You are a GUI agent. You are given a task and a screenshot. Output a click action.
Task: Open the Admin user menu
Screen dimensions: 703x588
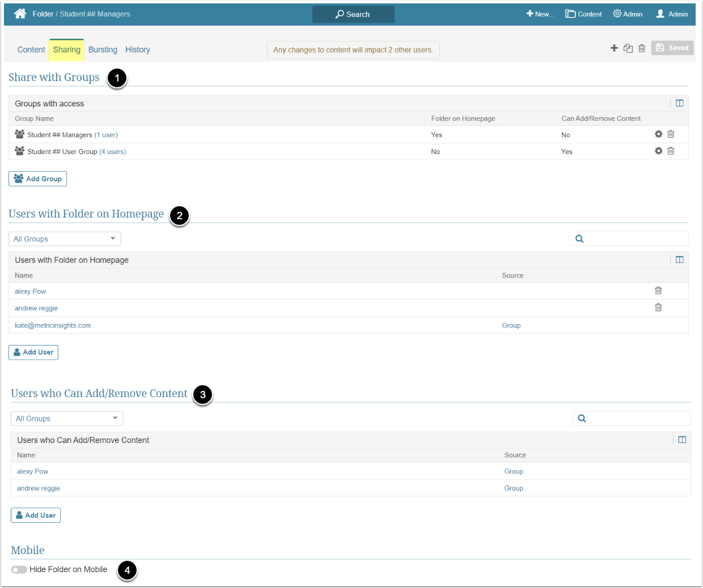tap(672, 14)
